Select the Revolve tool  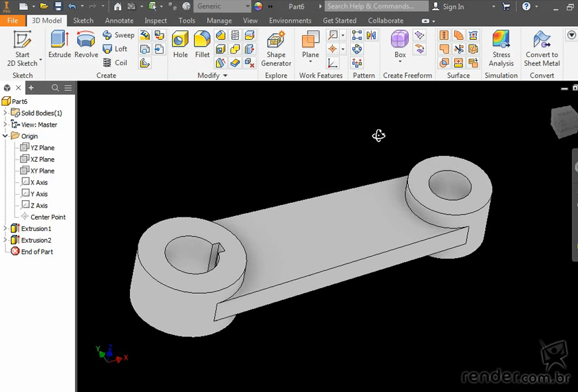click(x=86, y=45)
